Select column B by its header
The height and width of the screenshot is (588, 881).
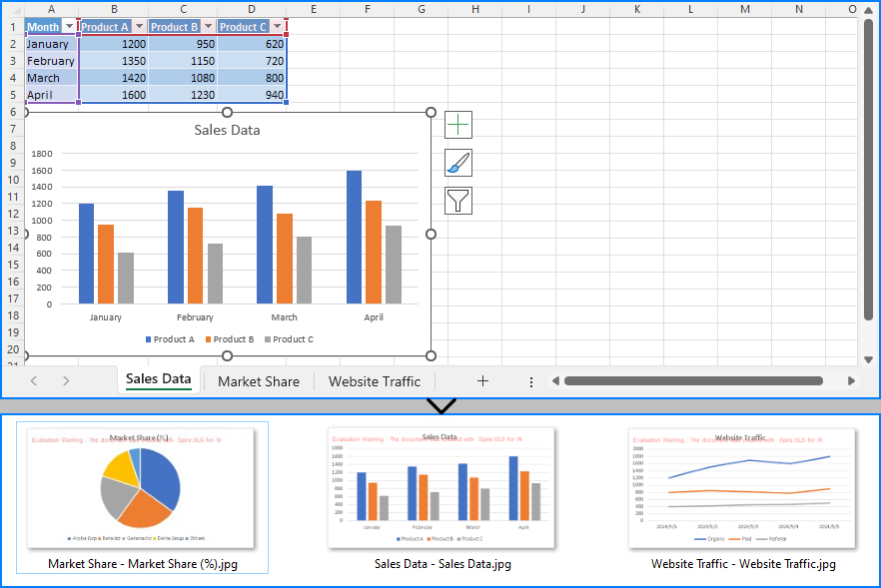tap(114, 9)
